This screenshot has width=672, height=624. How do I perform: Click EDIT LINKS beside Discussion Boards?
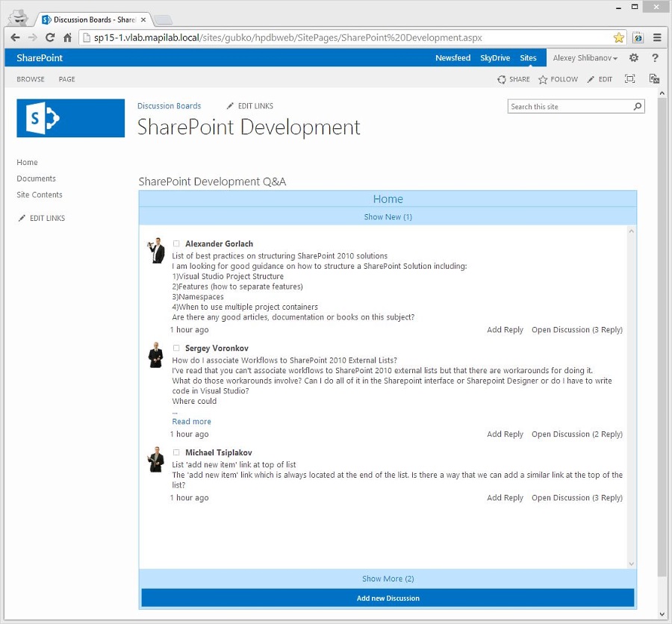pos(250,106)
